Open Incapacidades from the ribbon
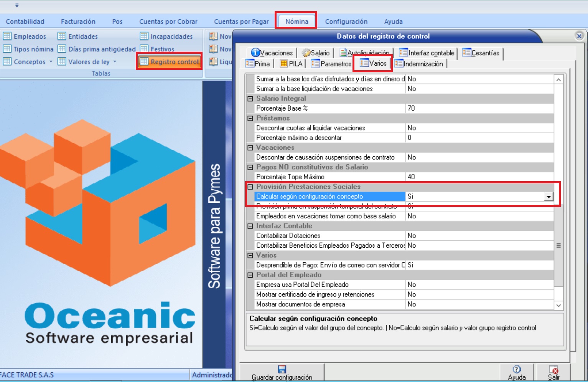The width and height of the screenshot is (588, 382). coord(144,36)
